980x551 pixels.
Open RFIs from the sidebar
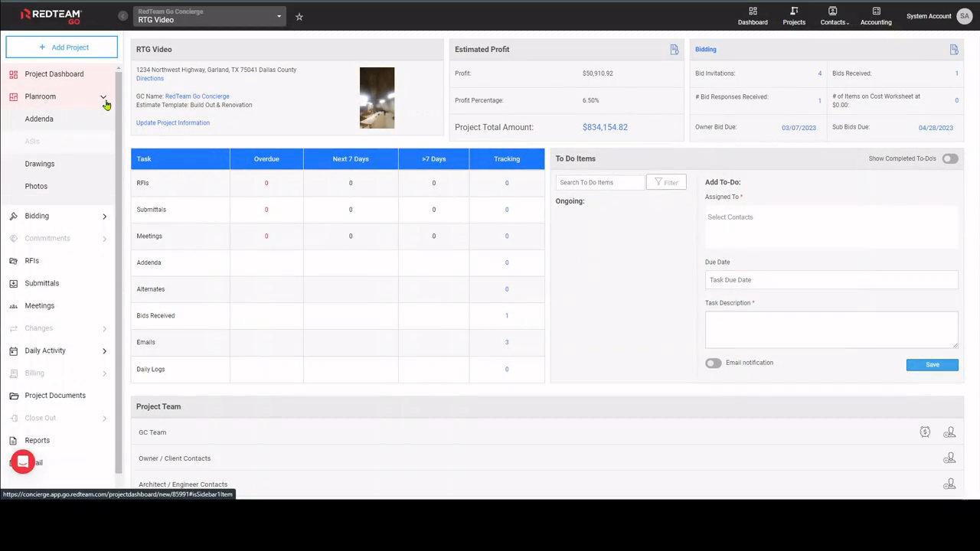point(32,261)
